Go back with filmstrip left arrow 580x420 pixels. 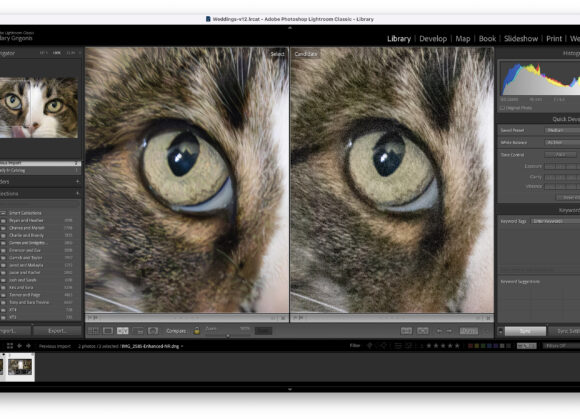coord(19,346)
